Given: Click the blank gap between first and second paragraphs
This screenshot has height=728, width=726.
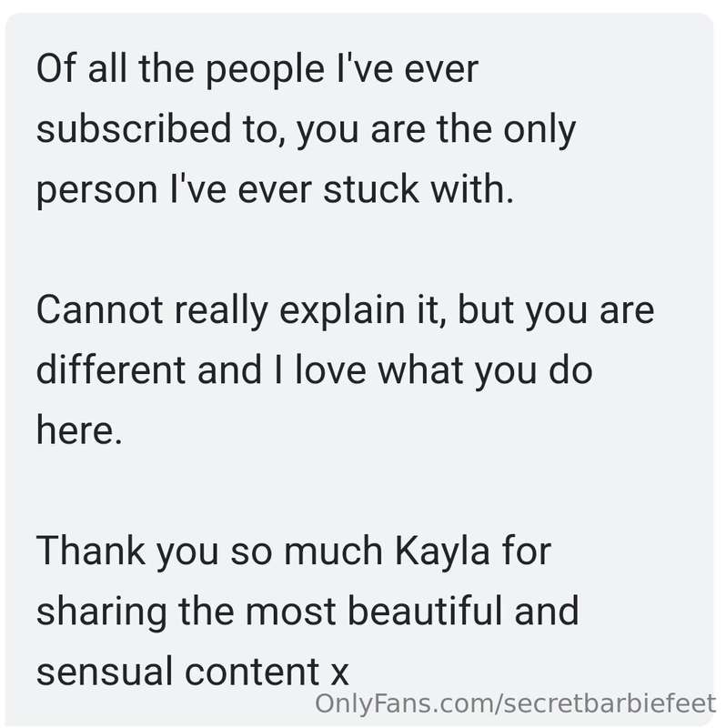Looking at the screenshot, I should [359, 251].
